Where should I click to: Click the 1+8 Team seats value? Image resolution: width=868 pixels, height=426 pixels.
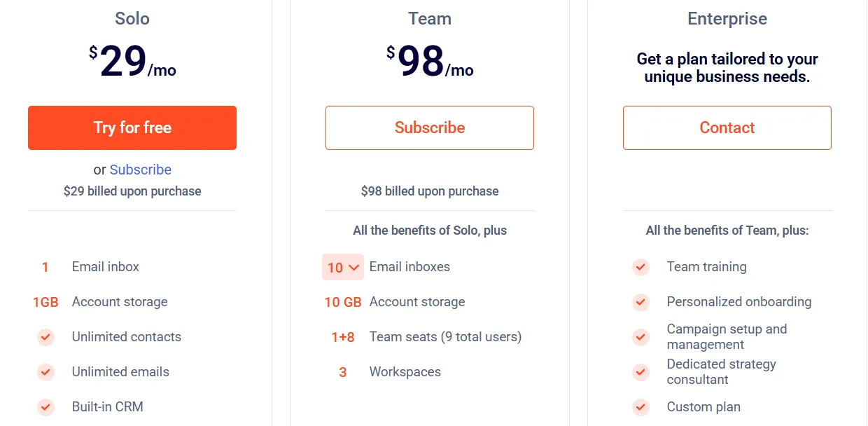tap(343, 337)
